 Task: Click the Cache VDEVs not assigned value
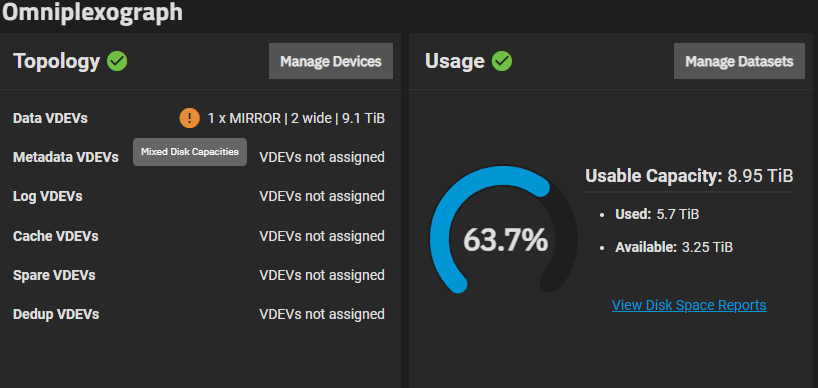322,236
